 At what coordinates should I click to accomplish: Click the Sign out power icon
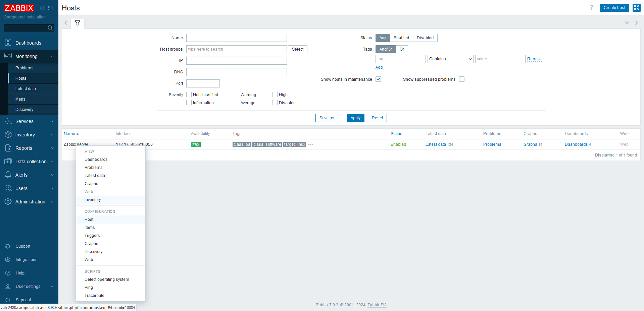[8, 300]
